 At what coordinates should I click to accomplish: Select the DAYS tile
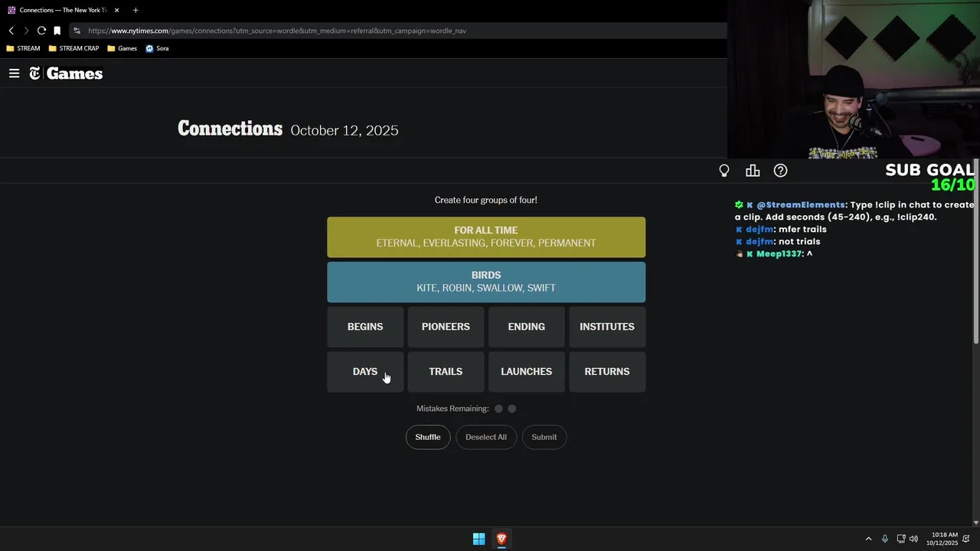(365, 372)
